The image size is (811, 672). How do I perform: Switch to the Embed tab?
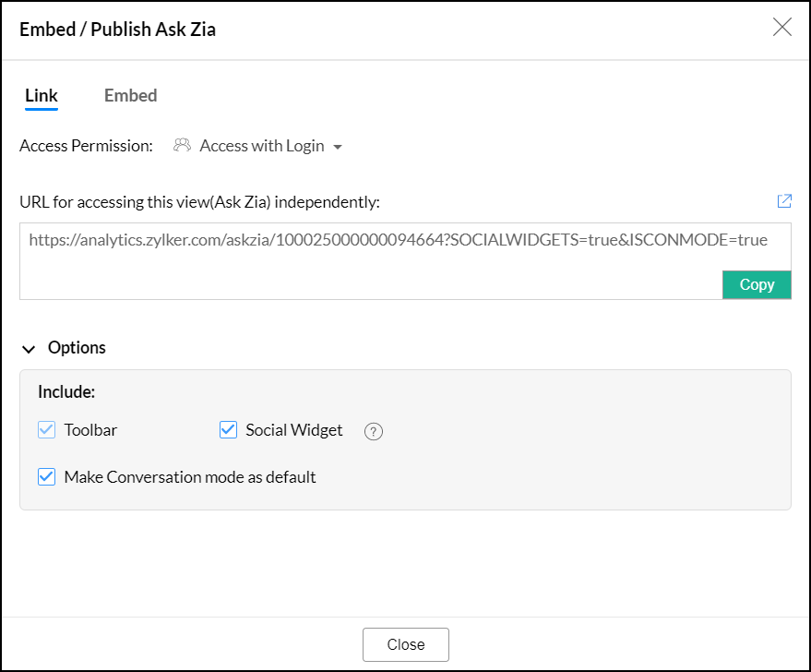click(x=130, y=95)
